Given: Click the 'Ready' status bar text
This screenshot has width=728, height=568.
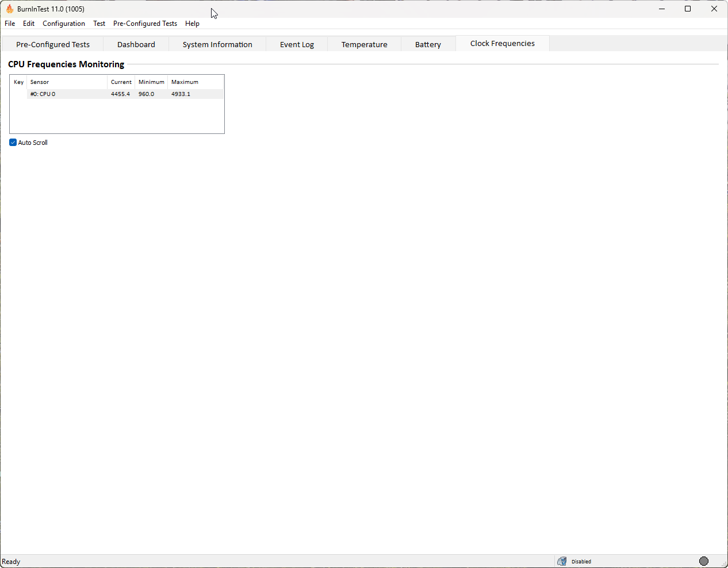Looking at the screenshot, I should (x=11, y=562).
